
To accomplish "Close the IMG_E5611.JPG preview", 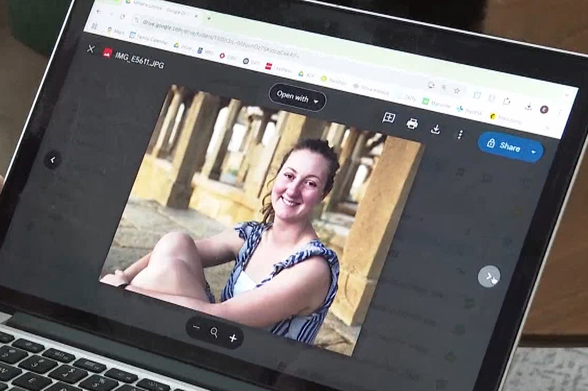I will coord(91,49).
